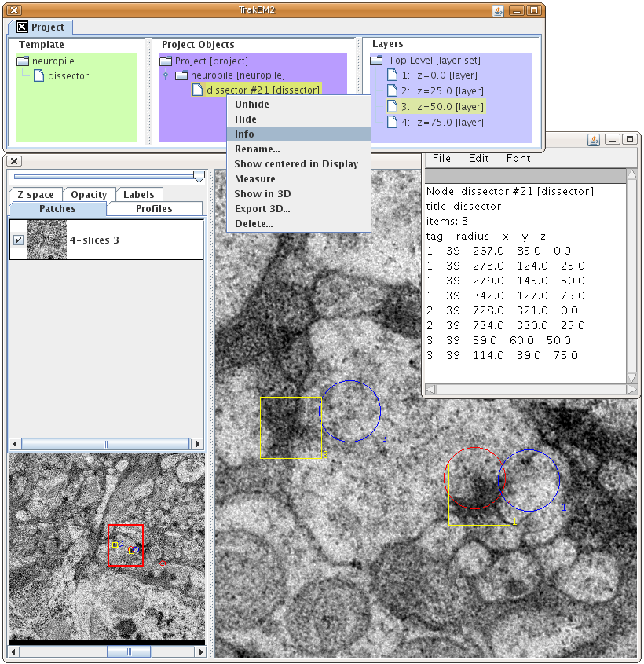Click the Java icon in TrakEM2 title bar
644x664 pixels.
pyautogui.click(x=498, y=11)
